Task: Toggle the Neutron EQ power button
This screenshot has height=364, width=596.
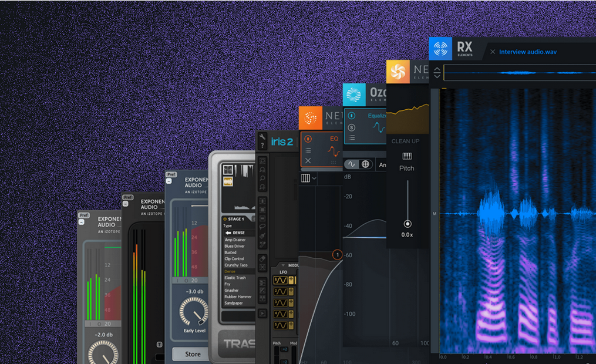Action: 308,139
